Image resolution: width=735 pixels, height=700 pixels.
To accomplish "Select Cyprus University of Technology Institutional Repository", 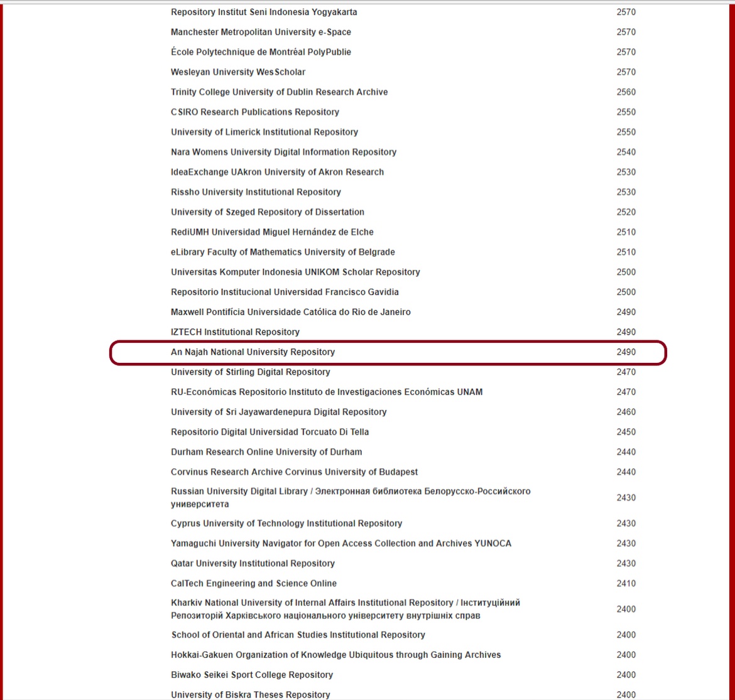I will (286, 524).
